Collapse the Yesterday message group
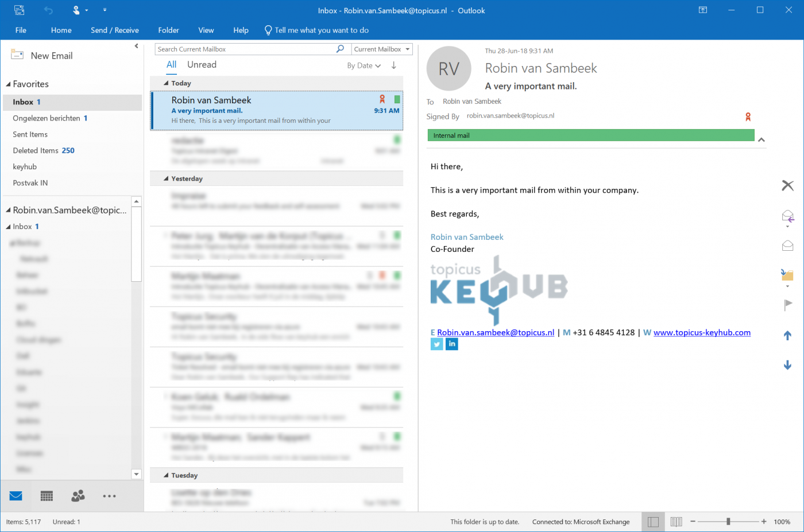The image size is (804, 532). (x=166, y=178)
